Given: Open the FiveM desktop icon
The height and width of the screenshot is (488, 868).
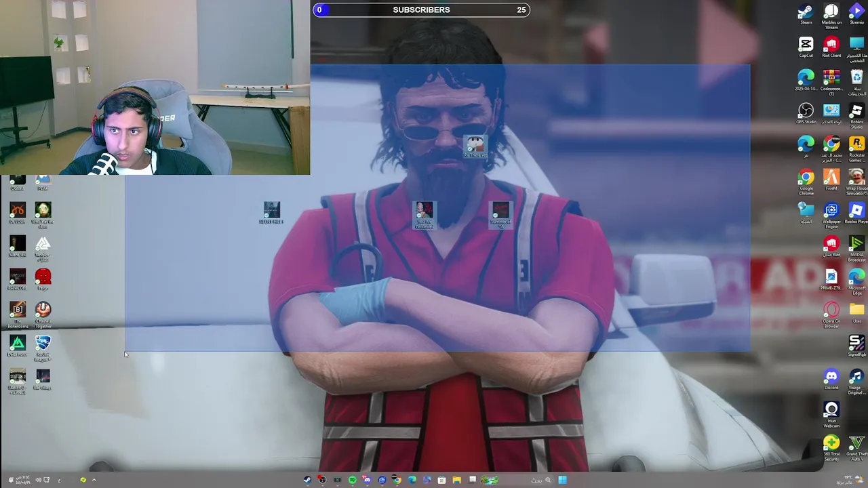Looking at the screenshot, I should coord(831,180).
